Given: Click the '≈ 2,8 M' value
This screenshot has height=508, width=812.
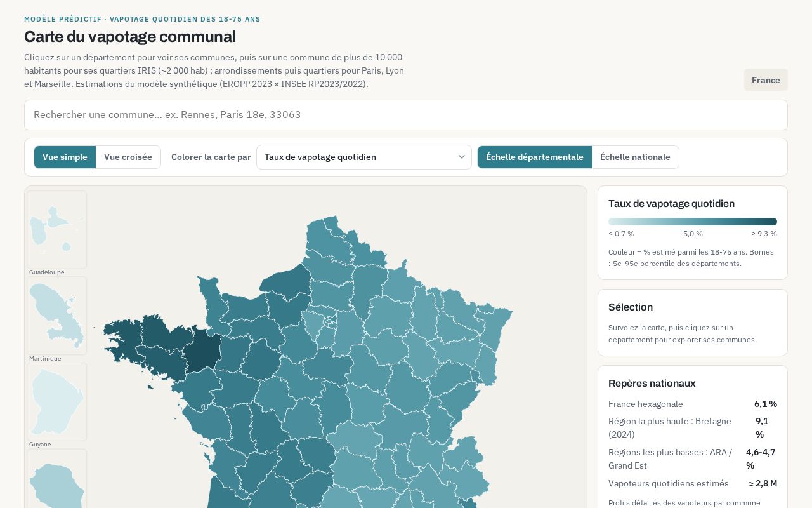Looking at the screenshot, I should [763, 483].
